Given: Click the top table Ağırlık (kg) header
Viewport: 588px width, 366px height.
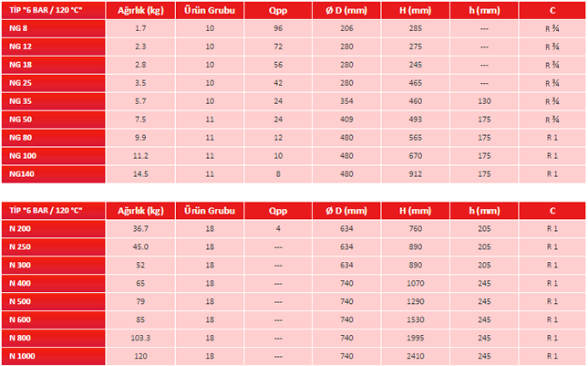Looking at the screenshot, I should (140, 11).
